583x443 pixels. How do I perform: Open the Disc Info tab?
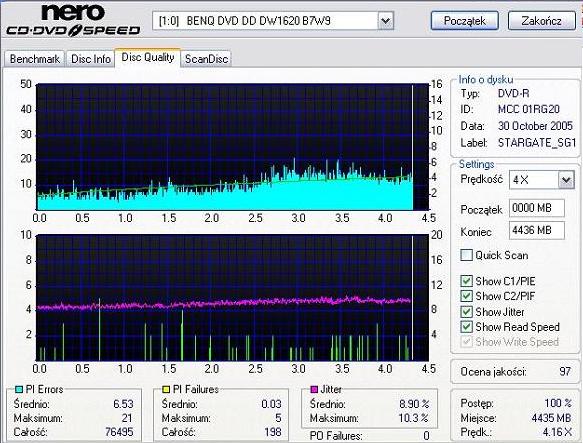coord(90,59)
